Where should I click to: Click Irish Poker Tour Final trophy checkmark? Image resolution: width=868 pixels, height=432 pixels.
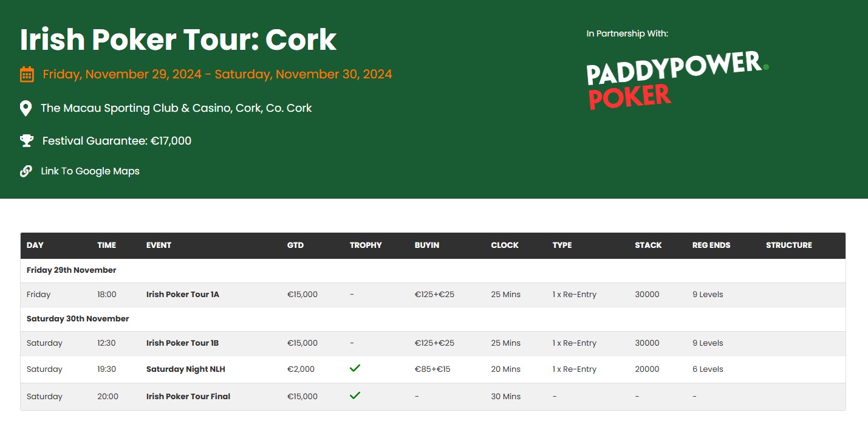pyautogui.click(x=355, y=396)
